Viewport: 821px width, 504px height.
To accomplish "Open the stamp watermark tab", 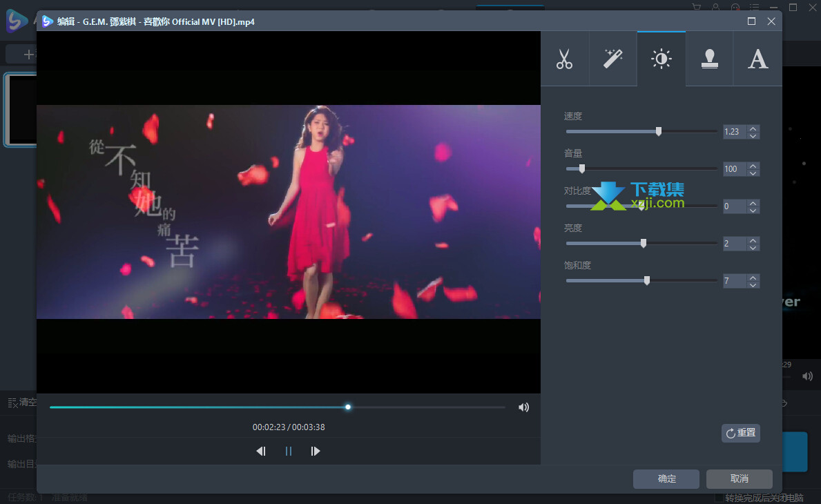I will click(x=709, y=59).
